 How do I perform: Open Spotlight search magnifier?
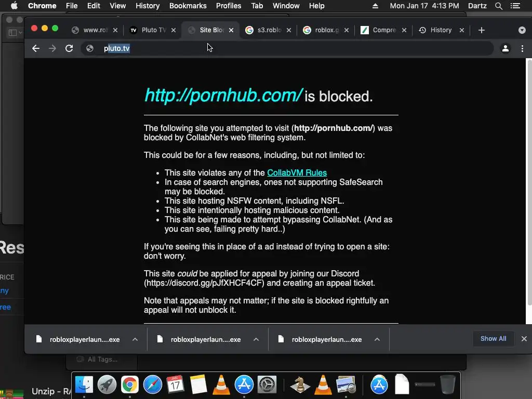pyautogui.click(x=499, y=6)
